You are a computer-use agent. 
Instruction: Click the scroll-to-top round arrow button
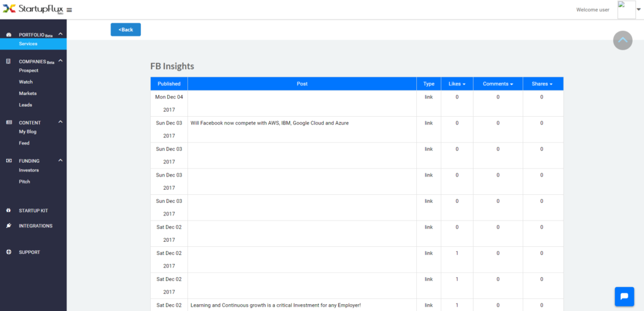pos(623,40)
